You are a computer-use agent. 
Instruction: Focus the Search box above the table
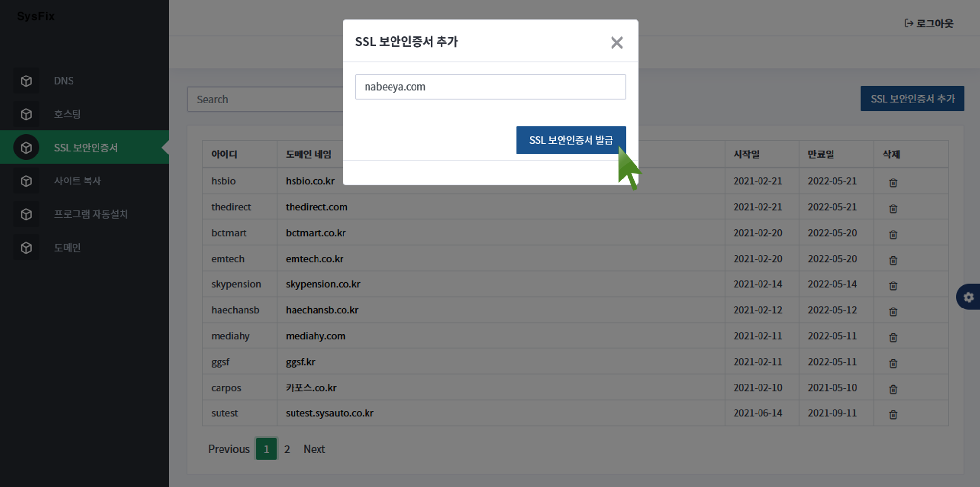265,100
